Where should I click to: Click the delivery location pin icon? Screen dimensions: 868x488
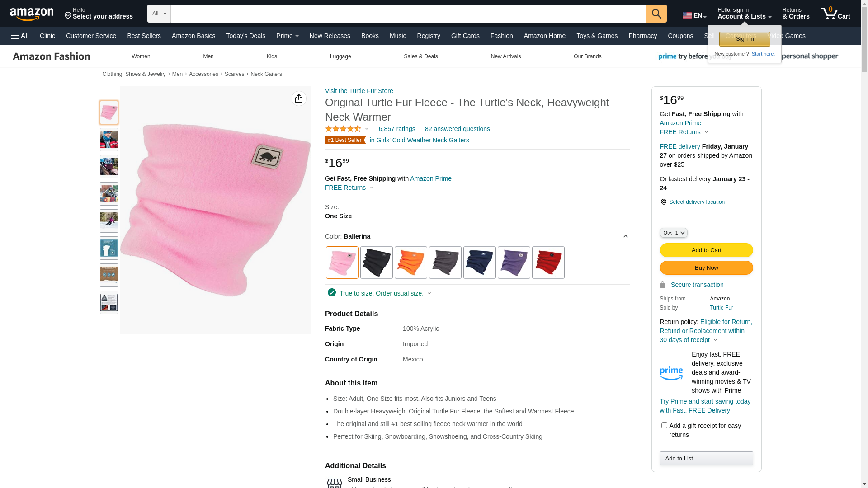tap(663, 202)
